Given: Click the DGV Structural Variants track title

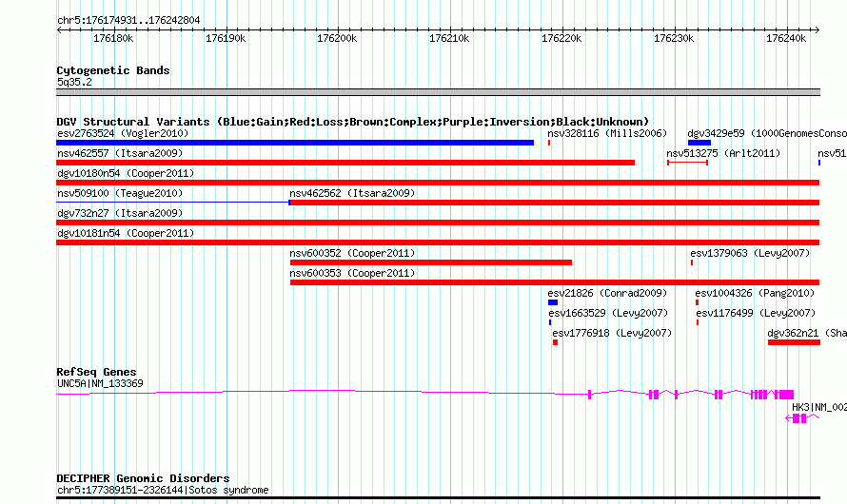Looking at the screenshot, I should point(352,122).
